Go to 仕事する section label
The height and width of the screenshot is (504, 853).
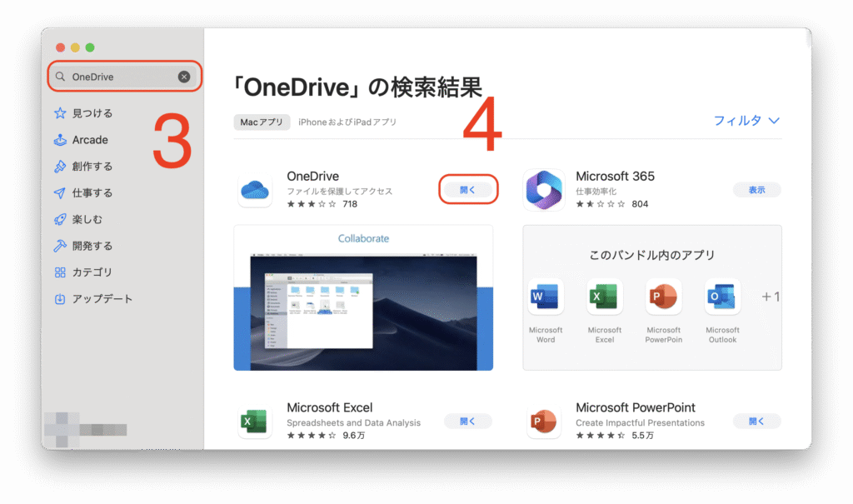92,192
